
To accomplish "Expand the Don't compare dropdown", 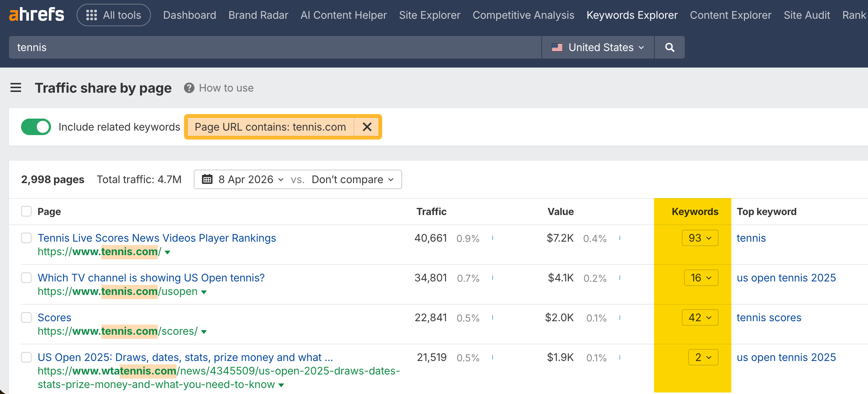I will click(x=353, y=179).
